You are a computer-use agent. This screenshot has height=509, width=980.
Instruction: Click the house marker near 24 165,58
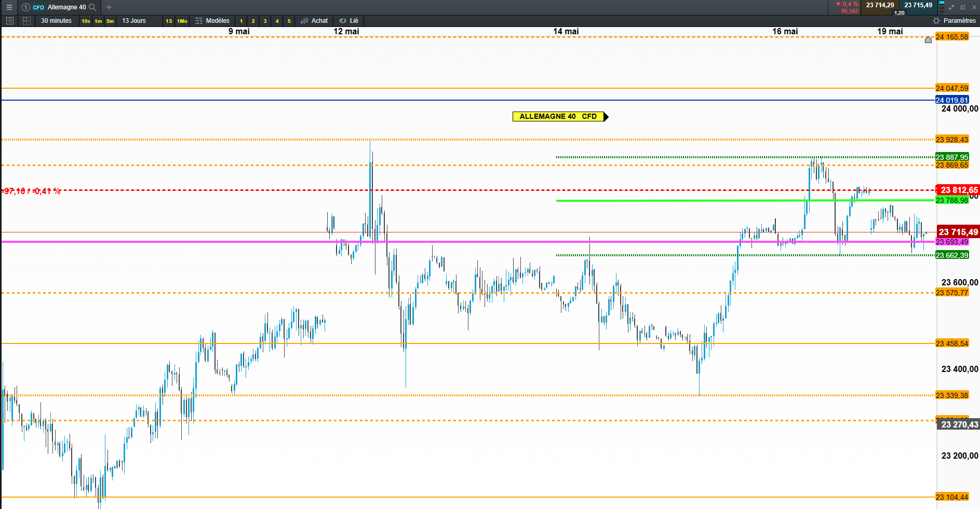pyautogui.click(x=928, y=40)
